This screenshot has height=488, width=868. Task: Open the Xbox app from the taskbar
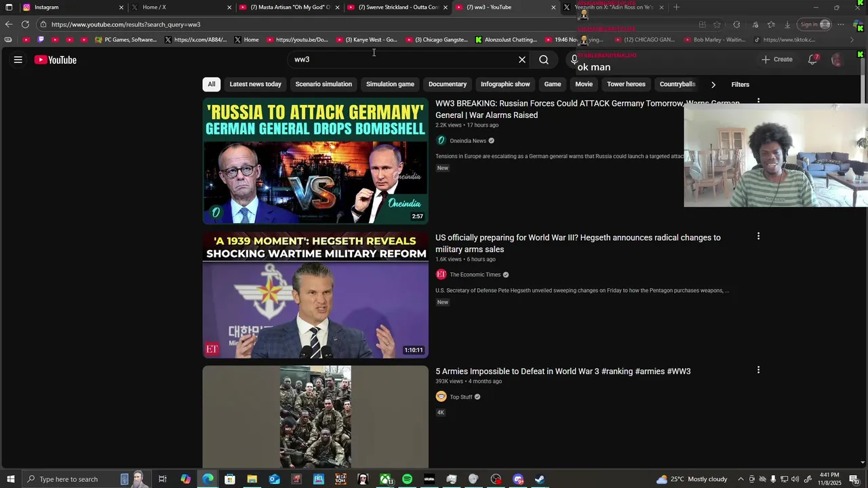tap(385, 479)
